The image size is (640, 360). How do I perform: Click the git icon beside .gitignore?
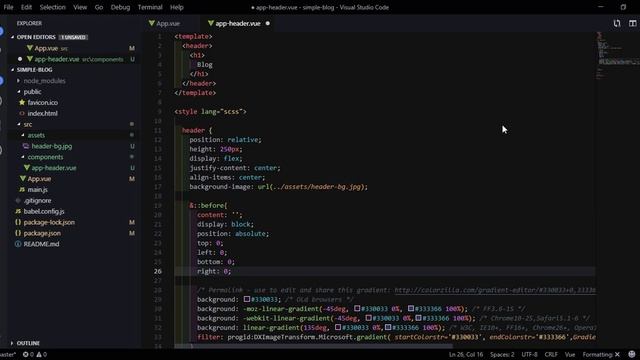point(18,200)
